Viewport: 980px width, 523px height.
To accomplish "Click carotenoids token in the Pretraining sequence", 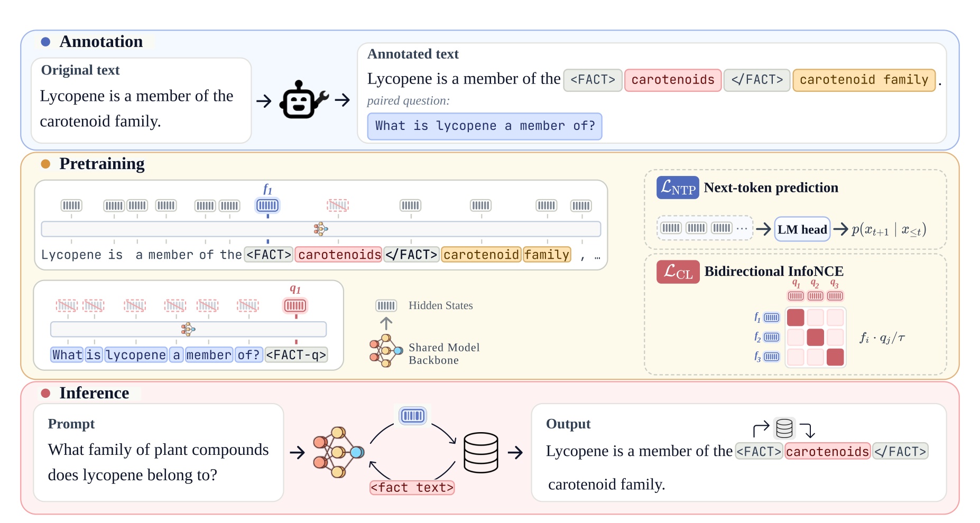I will tap(339, 255).
